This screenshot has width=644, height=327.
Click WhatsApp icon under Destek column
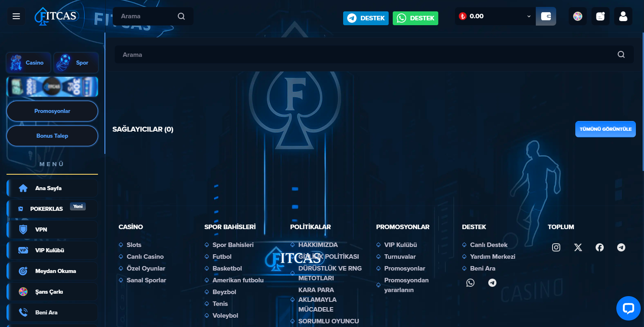click(470, 283)
